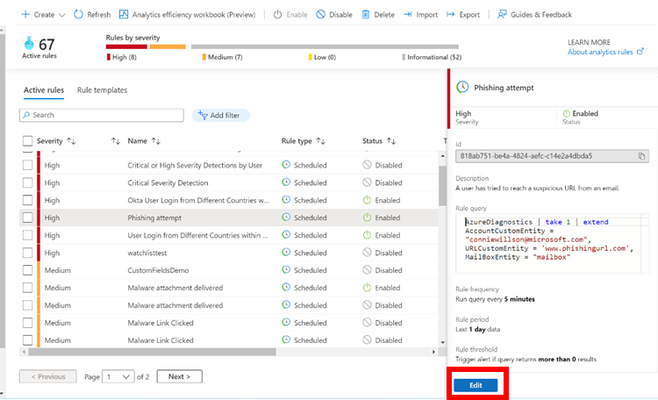Screen dimensions: 658x400
Task: Click the Enabled status icon in details pane
Action: click(566, 113)
